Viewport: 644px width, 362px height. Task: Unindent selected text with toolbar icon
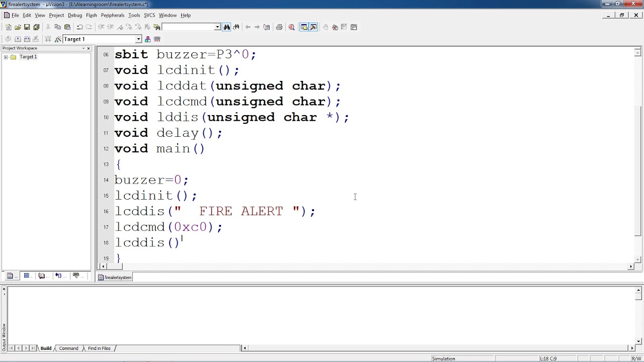point(110,27)
